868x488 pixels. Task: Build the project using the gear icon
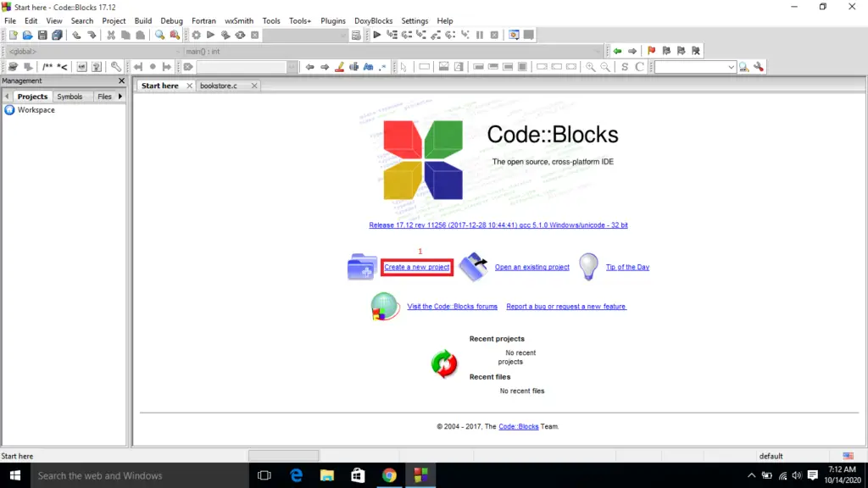(196, 35)
